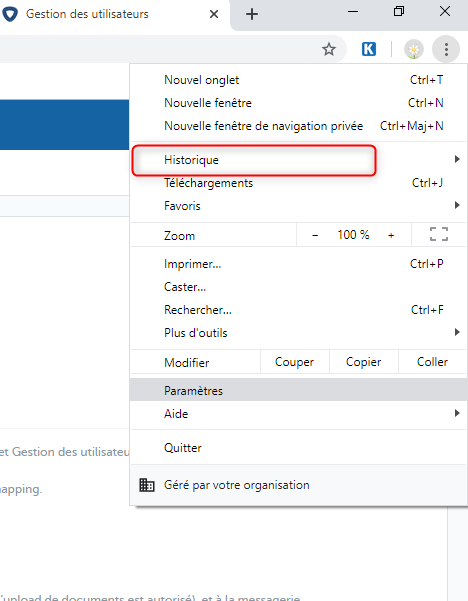Minimize the Chrome window
Image resolution: width=468 pixels, height=601 pixels.
pos(353,11)
